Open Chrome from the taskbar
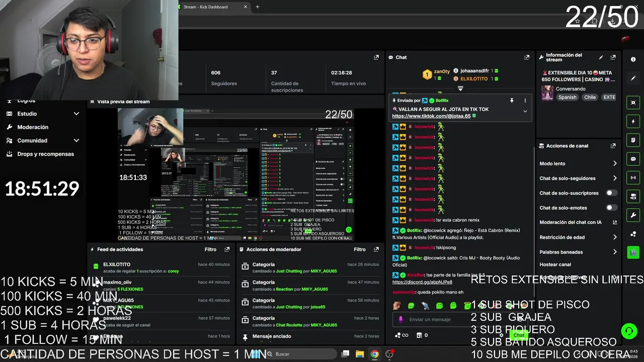Viewport: 644px width, 362px height. pyautogui.click(x=374, y=354)
